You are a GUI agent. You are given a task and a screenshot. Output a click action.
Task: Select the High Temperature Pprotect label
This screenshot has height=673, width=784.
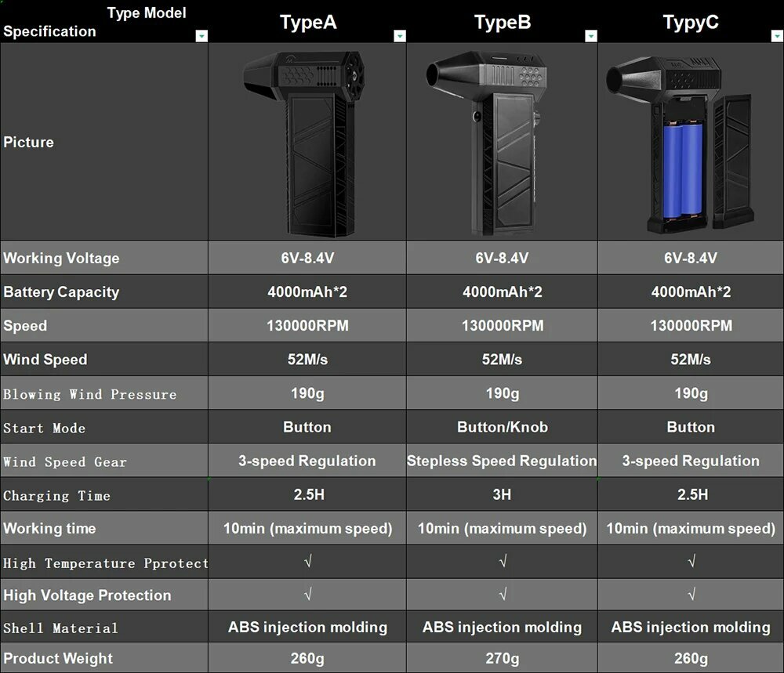pos(106,563)
